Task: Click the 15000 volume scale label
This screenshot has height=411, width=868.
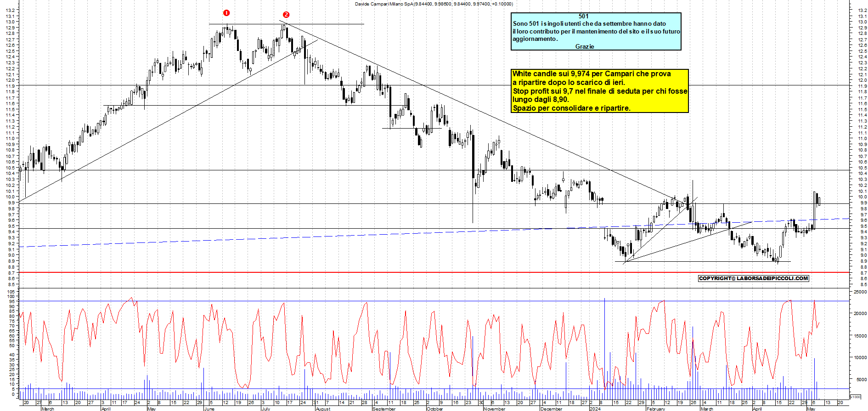Action: tap(860, 336)
